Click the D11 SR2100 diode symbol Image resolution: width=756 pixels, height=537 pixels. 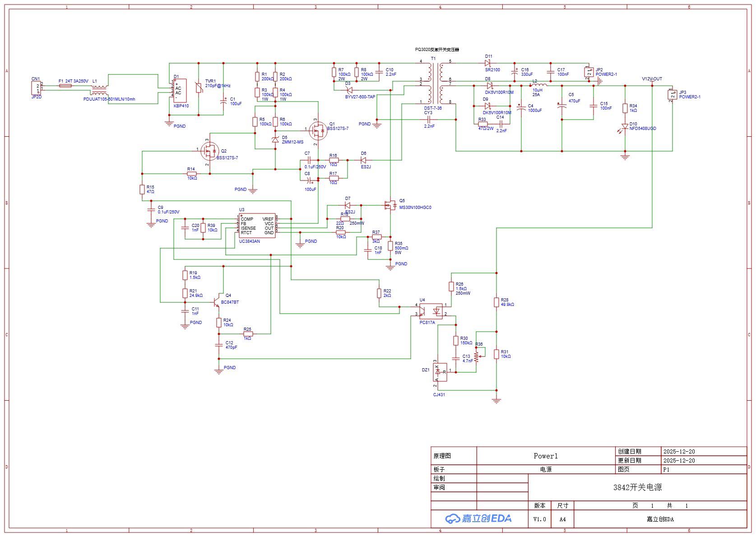pyautogui.click(x=487, y=63)
